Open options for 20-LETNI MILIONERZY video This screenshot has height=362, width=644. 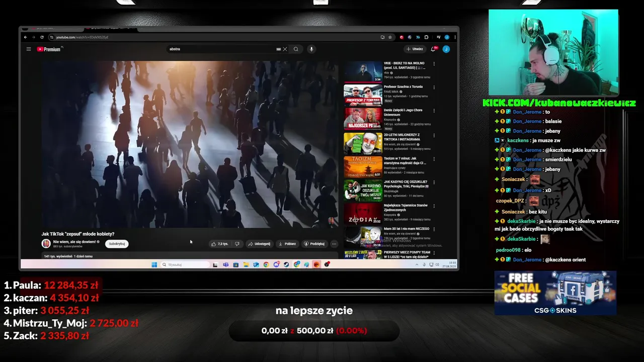434,135
